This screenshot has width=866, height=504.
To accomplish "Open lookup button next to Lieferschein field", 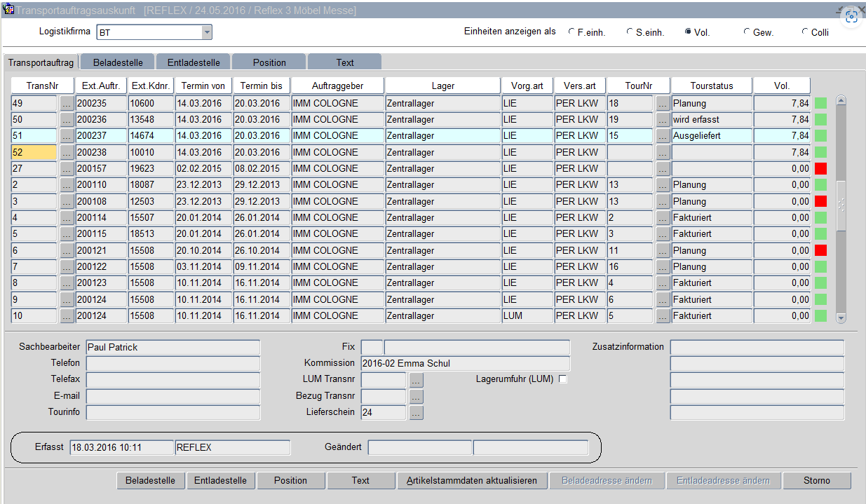I will [x=416, y=413].
